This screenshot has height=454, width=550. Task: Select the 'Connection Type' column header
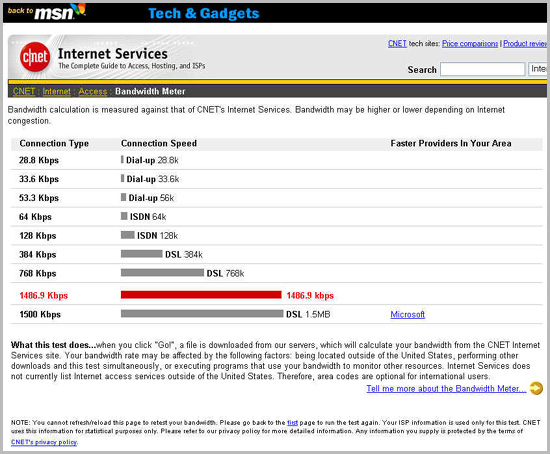pyautogui.click(x=54, y=143)
